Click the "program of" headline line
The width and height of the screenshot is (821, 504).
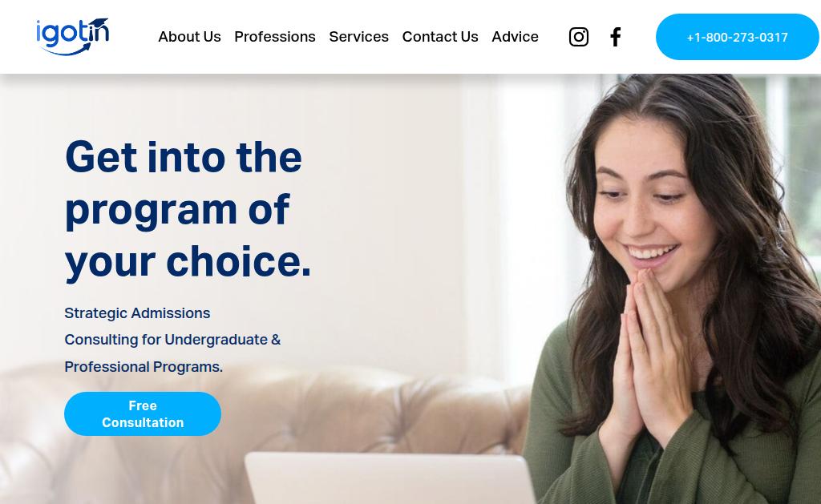click(177, 209)
